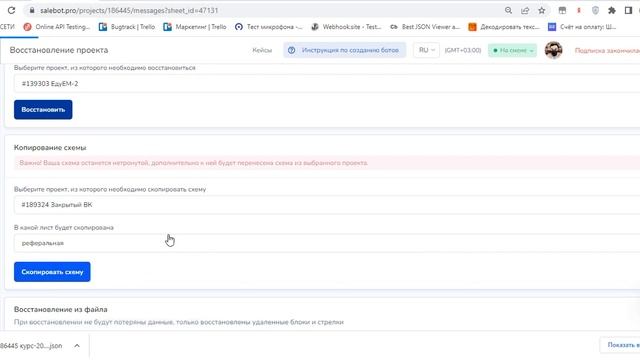Open the user avatar profile menu
Image resolution: width=640 pixels, height=360 pixels.
click(553, 50)
